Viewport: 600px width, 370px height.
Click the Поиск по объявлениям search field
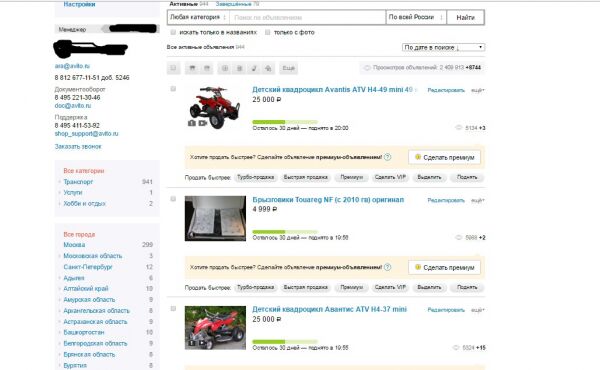click(x=308, y=17)
